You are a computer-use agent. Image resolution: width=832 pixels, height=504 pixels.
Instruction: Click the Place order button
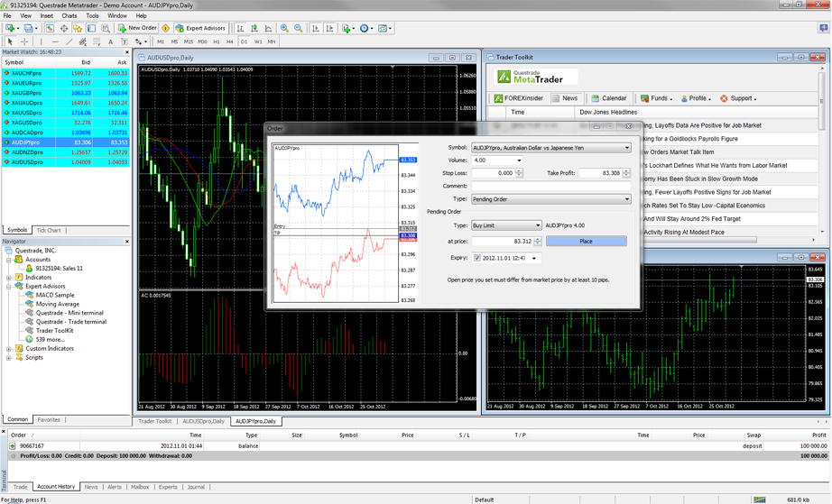tap(586, 241)
